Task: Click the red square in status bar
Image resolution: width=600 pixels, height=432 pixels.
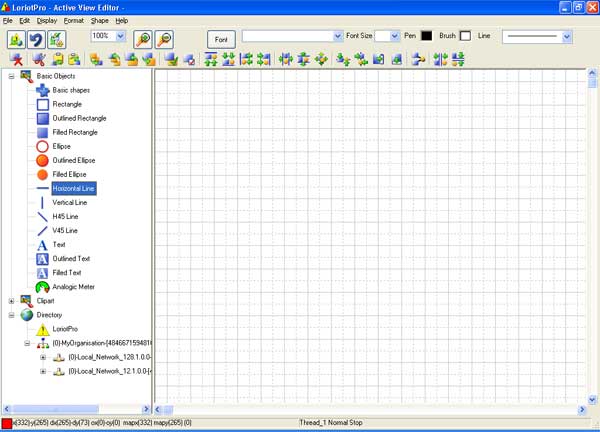Action: pyautogui.click(x=7, y=424)
